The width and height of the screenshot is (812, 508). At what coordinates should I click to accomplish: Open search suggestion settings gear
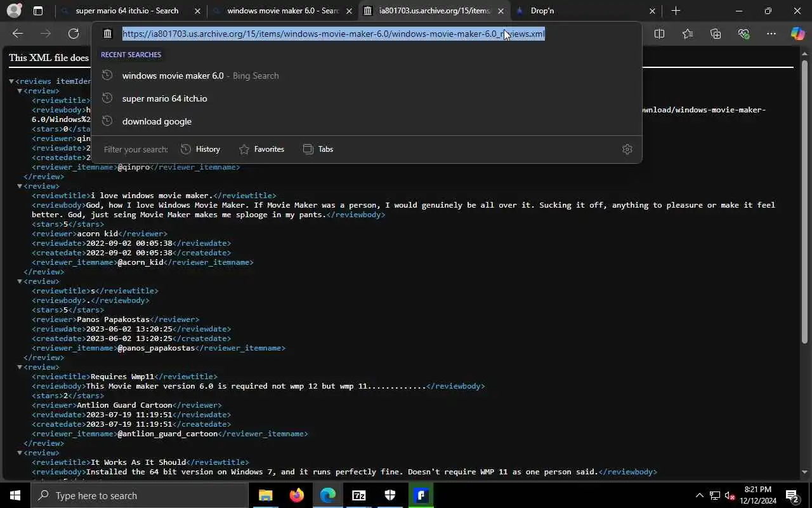(x=627, y=149)
